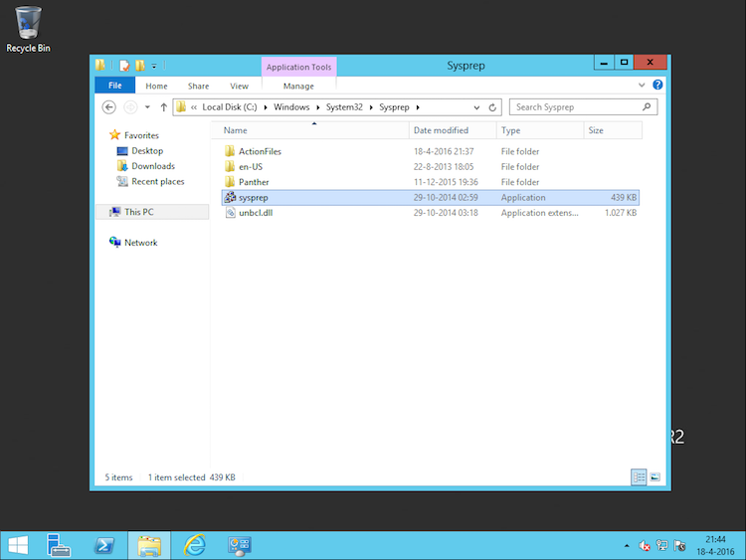
Task: Select the ActionFiles folder
Action: (431, 151)
